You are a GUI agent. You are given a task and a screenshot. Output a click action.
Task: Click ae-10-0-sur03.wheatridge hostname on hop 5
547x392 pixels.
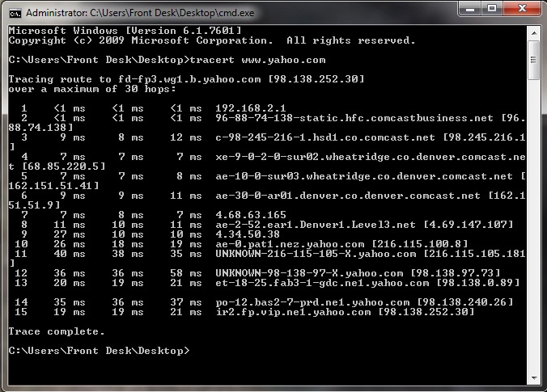(364, 176)
